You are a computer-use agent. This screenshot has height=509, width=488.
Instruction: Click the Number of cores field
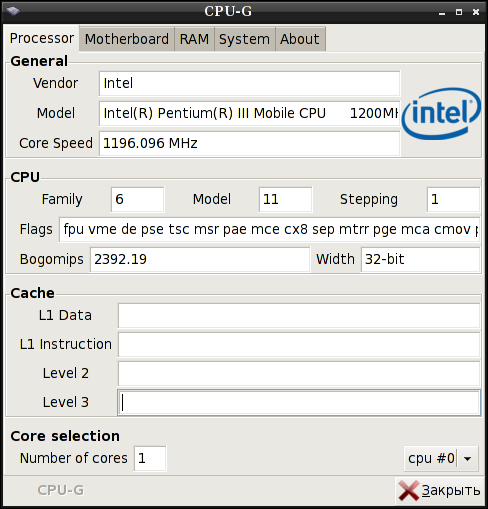[150, 459]
